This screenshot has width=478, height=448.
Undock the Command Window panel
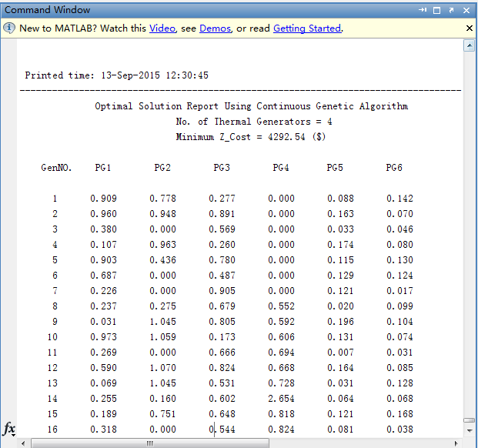[452, 10]
